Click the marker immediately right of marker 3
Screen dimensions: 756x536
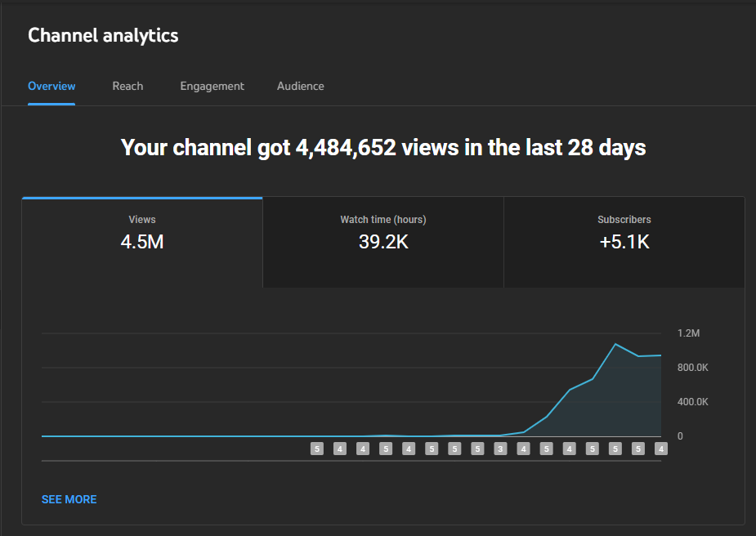point(523,449)
